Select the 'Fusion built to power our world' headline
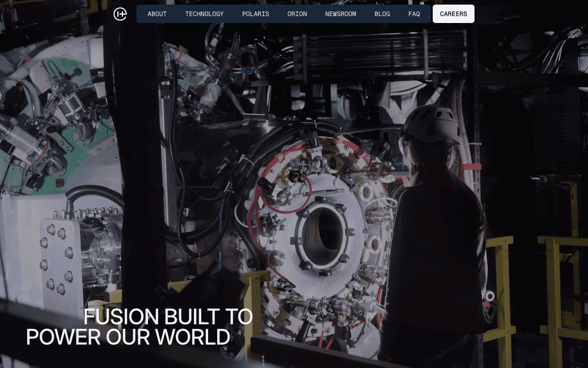Screen dimensions: 588x368 (x=140, y=327)
